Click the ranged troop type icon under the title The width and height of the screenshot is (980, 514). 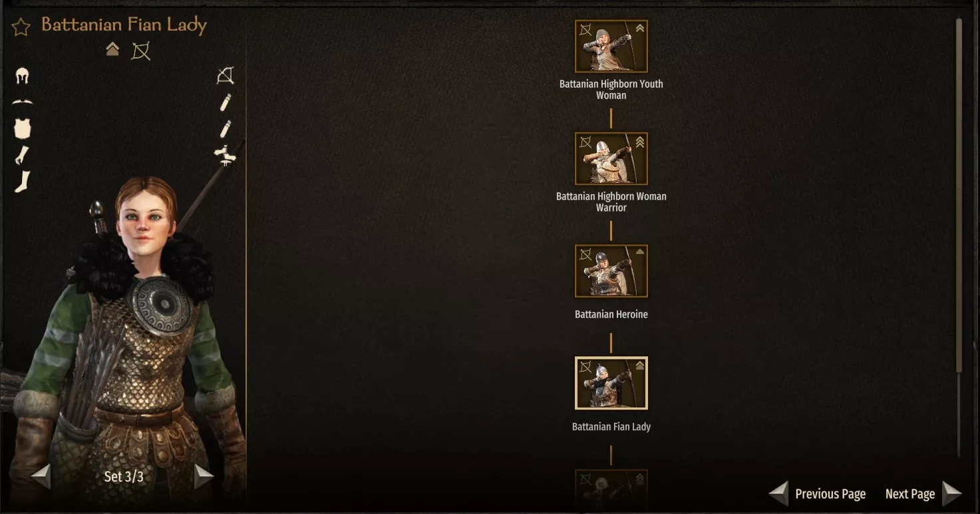[140, 51]
